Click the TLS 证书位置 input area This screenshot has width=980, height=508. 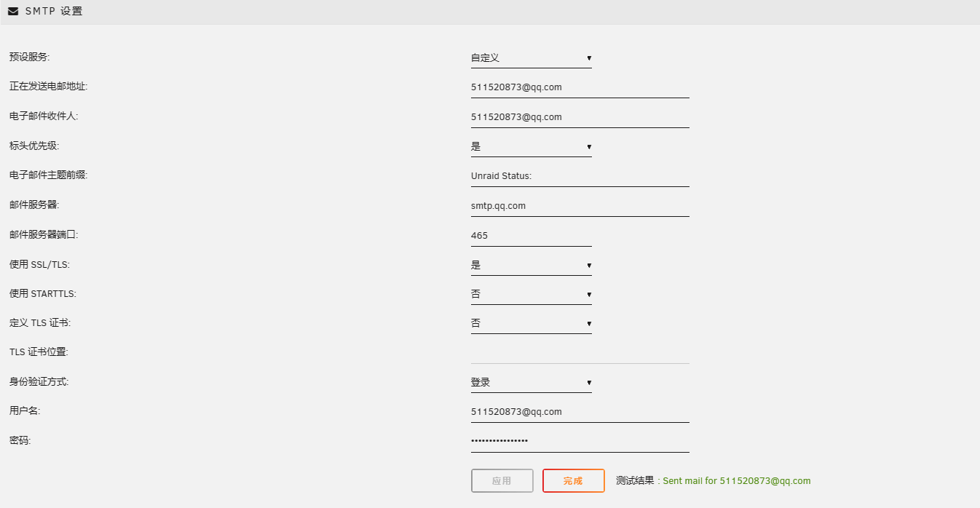[x=580, y=352]
